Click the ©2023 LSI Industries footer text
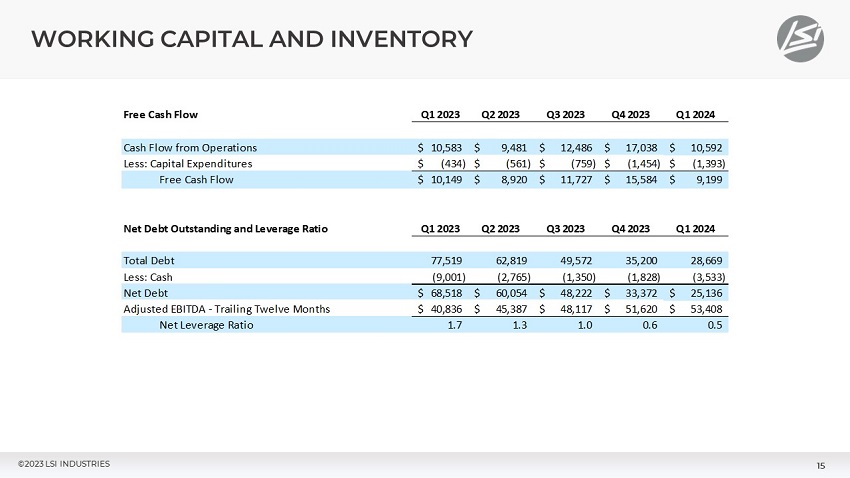 point(64,463)
